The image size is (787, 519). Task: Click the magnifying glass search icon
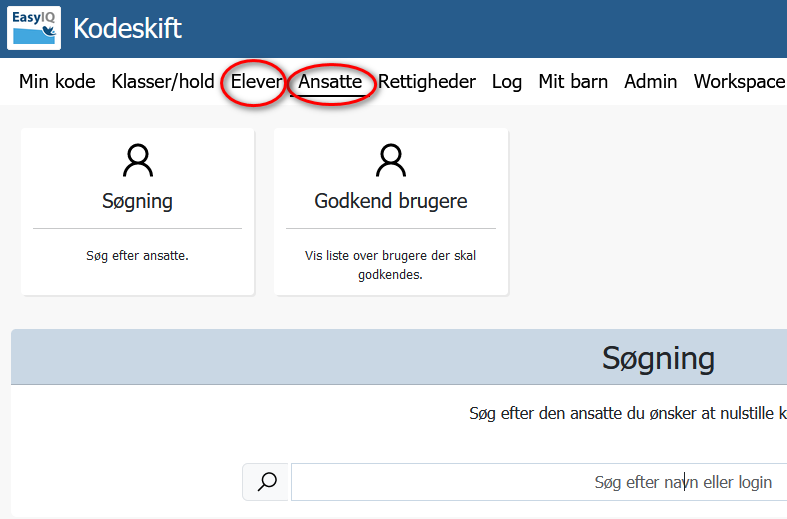tap(267, 482)
